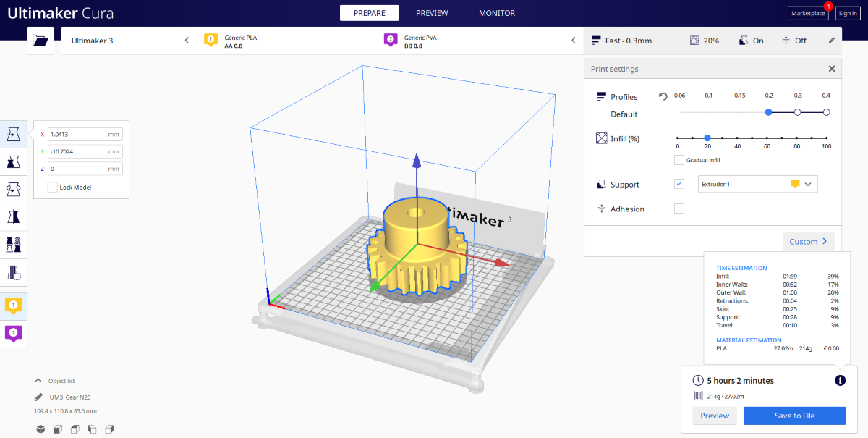Choose Extruder 1 yellow button in sidebar
868x438 pixels.
14,306
